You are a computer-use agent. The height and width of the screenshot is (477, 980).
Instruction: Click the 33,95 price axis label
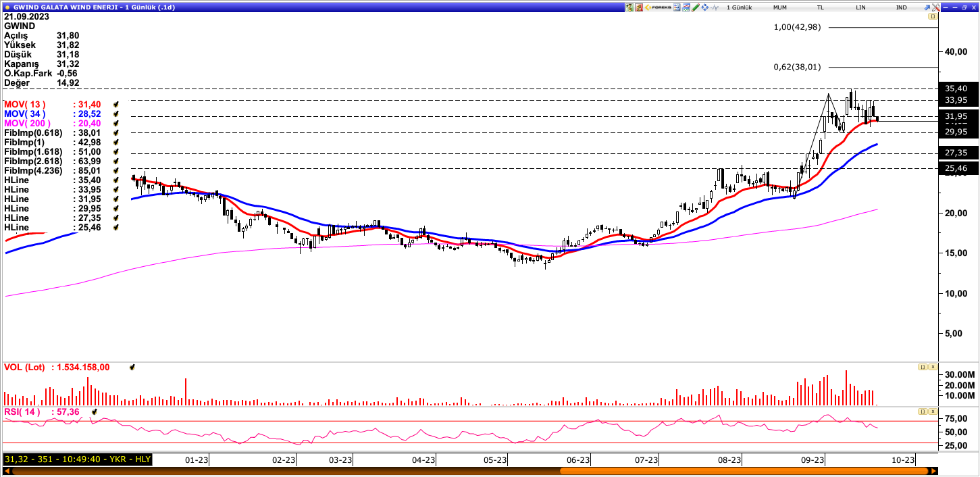click(x=956, y=100)
